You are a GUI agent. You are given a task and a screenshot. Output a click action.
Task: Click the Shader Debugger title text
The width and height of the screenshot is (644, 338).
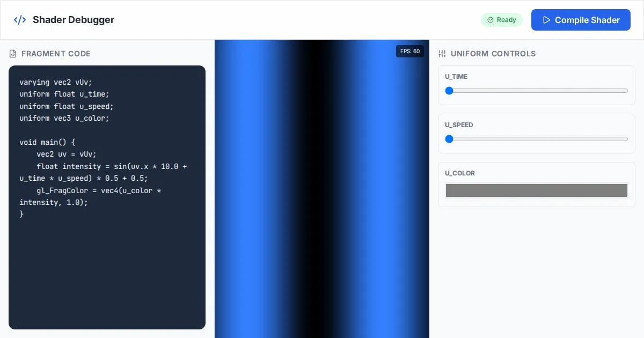pyautogui.click(x=74, y=20)
